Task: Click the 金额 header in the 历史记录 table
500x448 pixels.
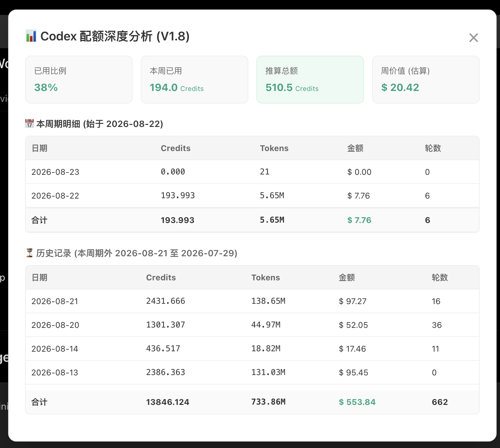Action: coord(347,278)
